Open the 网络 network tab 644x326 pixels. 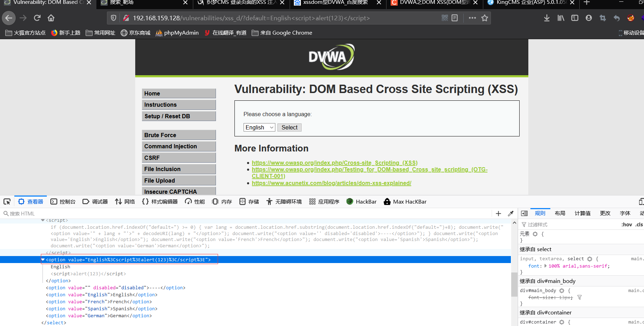[125, 202]
